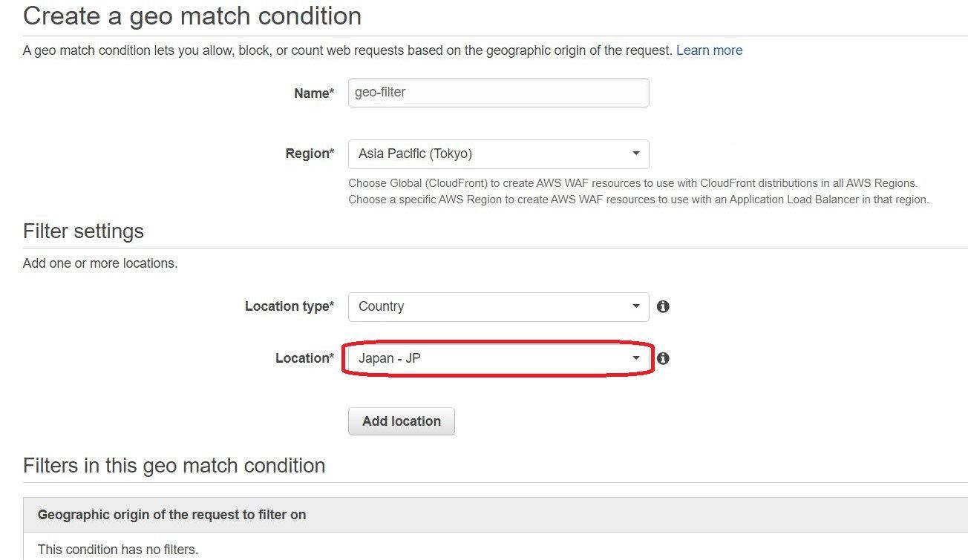Click the Filters in this geo match condition heading
This screenshot has height=560, width=968.
[x=174, y=465]
